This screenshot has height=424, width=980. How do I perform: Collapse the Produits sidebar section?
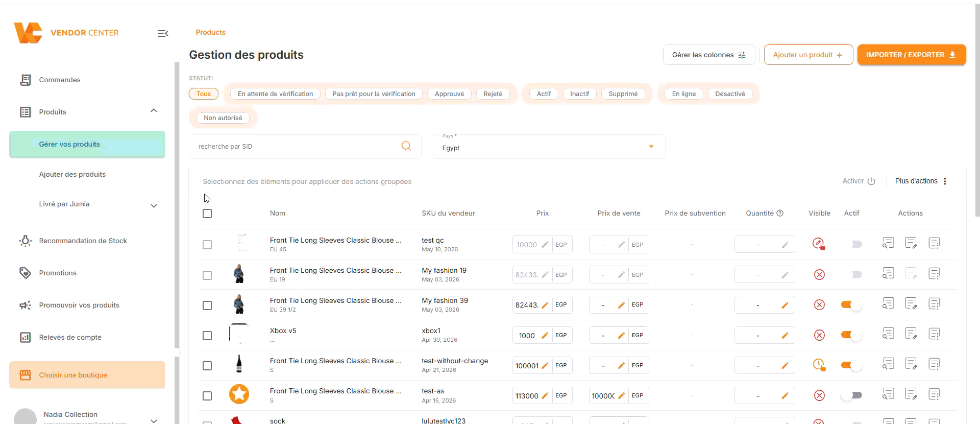tap(154, 111)
